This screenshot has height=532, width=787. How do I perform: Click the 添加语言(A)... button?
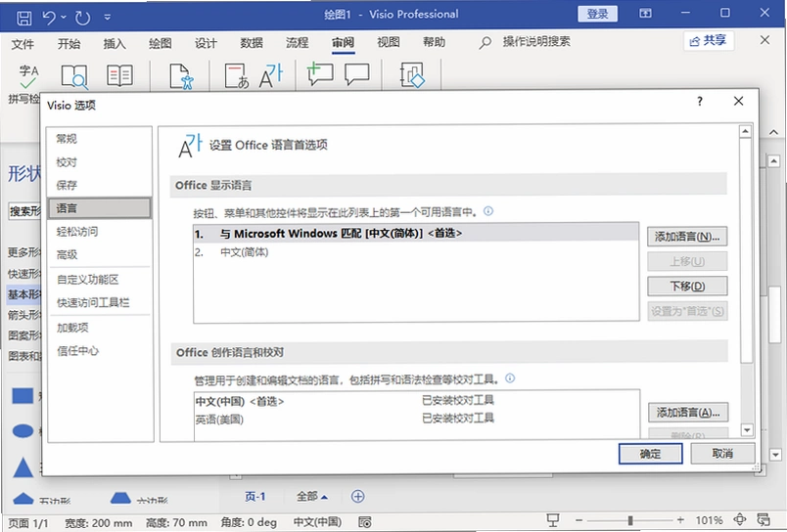click(x=688, y=413)
